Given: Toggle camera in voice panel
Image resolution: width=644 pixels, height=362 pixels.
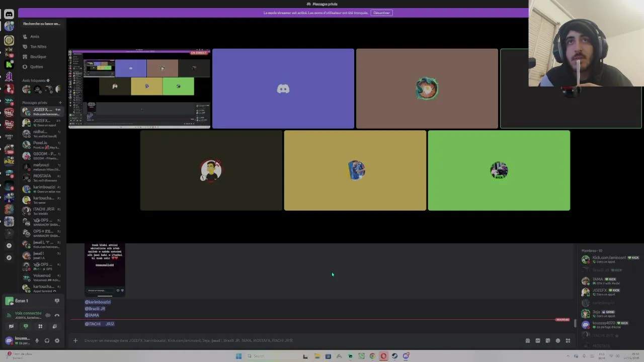Looking at the screenshot, I should [11, 326].
